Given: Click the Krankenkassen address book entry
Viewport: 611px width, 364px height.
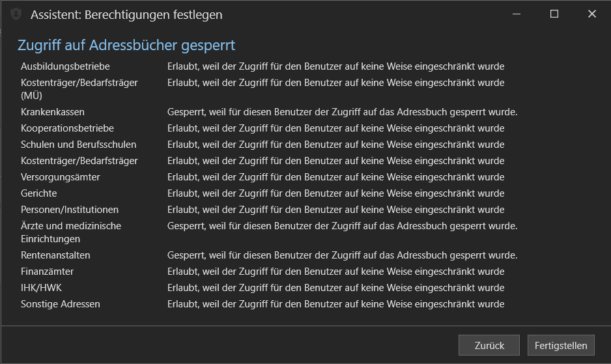Looking at the screenshot, I should pos(53,112).
